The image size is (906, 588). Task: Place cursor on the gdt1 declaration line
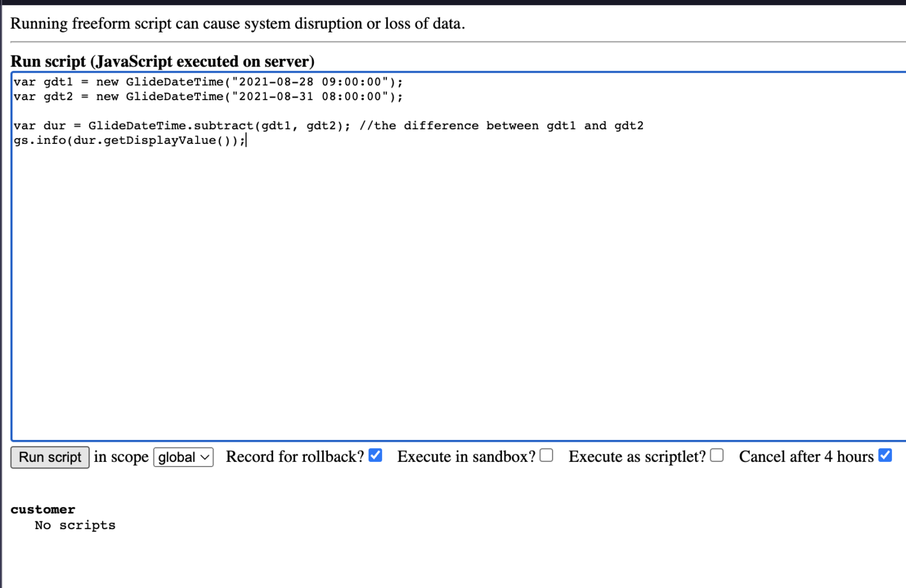(206, 82)
